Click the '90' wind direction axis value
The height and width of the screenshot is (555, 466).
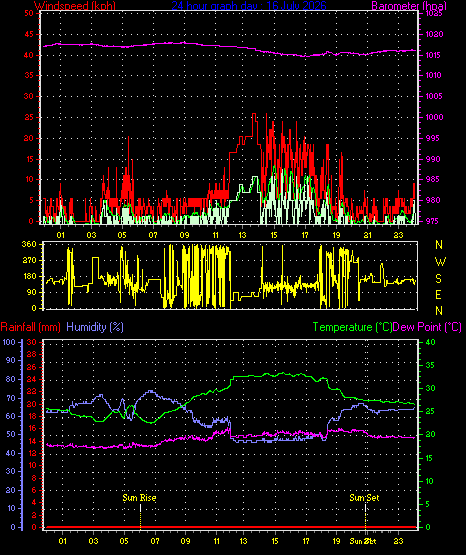tap(31, 292)
